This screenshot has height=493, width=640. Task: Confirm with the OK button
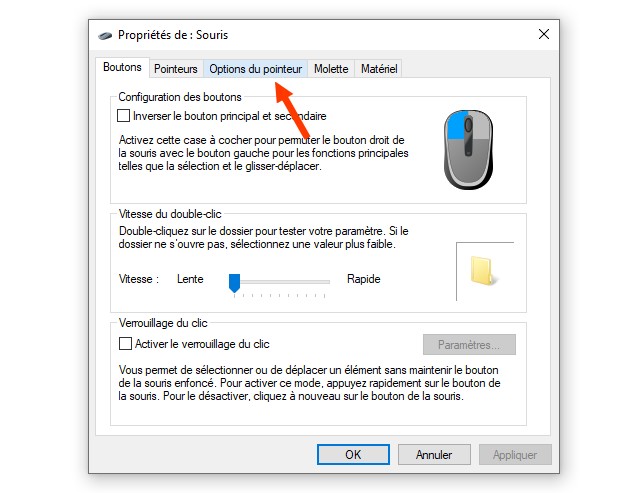tap(353, 455)
